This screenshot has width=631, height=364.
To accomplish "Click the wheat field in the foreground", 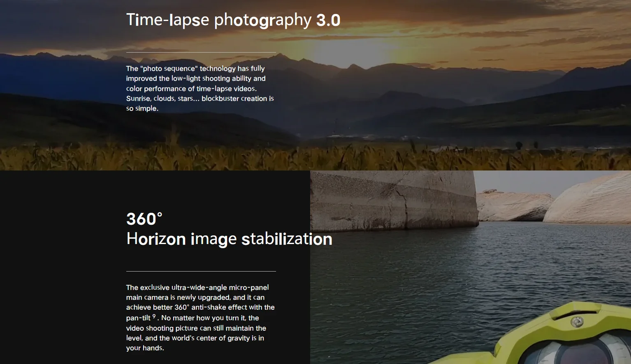I will [x=288, y=158].
